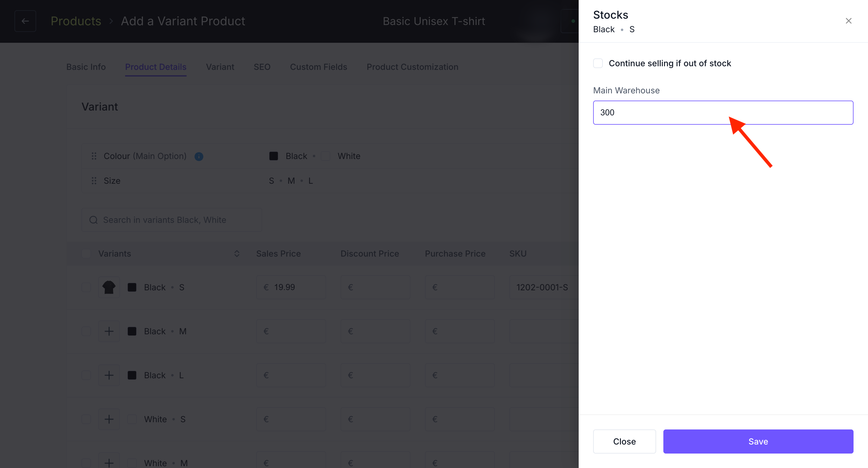The width and height of the screenshot is (868, 468).
Task: Click the 'Sales Price' column header
Action: (x=278, y=254)
